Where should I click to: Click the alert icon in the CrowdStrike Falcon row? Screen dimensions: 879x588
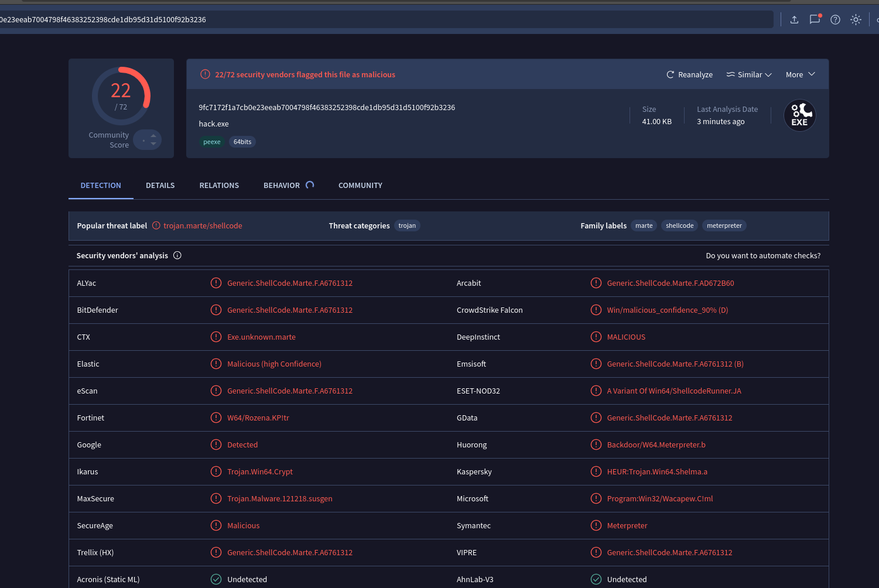pos(596,310)
